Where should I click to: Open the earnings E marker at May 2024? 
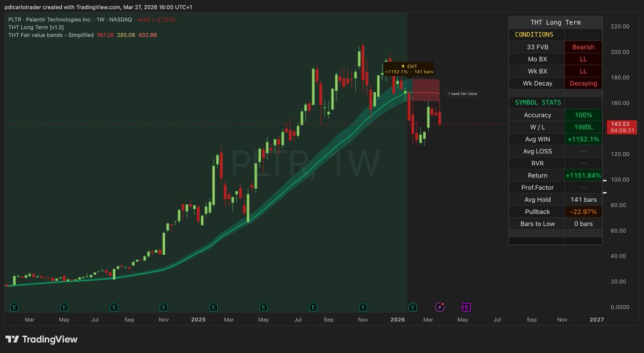click(64, 307)
